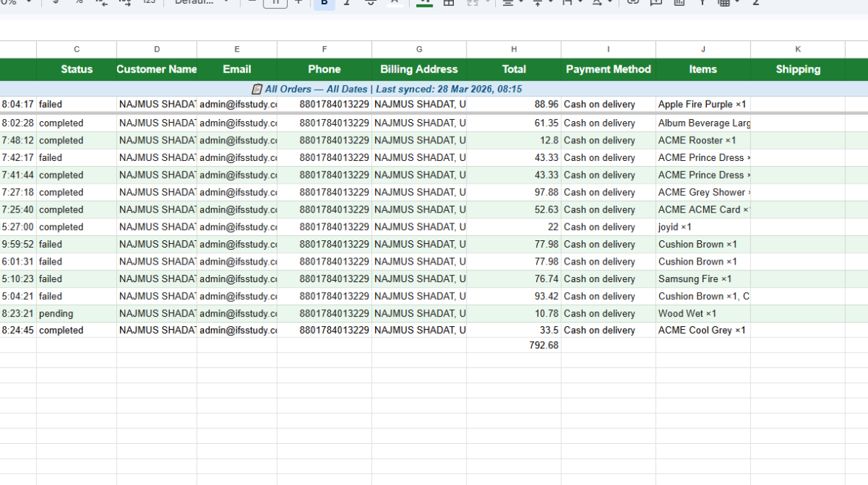The width and height of the screenshot is (868, 485).
Task: Select the status cell in the 8:02:28 row
Action: 77,123
